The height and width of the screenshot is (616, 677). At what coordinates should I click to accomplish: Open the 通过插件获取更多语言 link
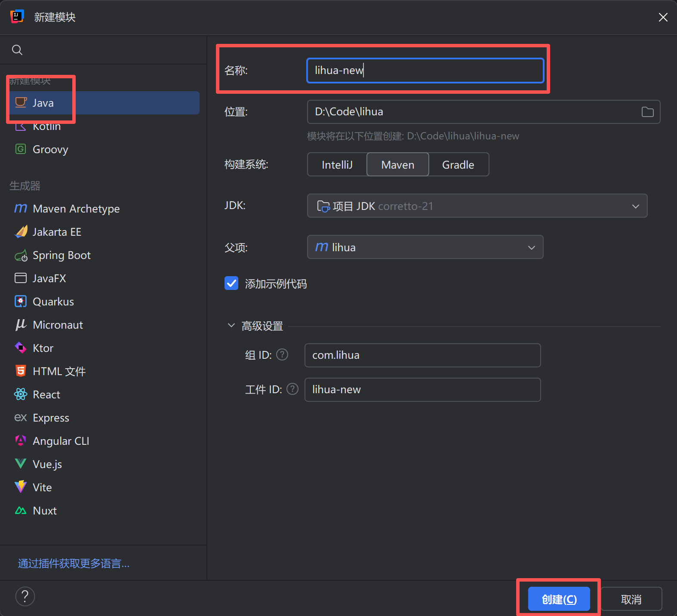[74, 564]
